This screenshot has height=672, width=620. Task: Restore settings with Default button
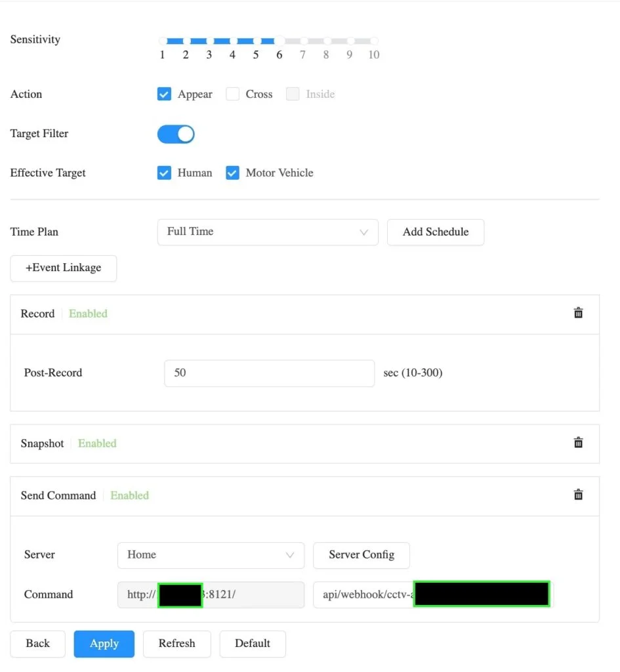point(253,644)
